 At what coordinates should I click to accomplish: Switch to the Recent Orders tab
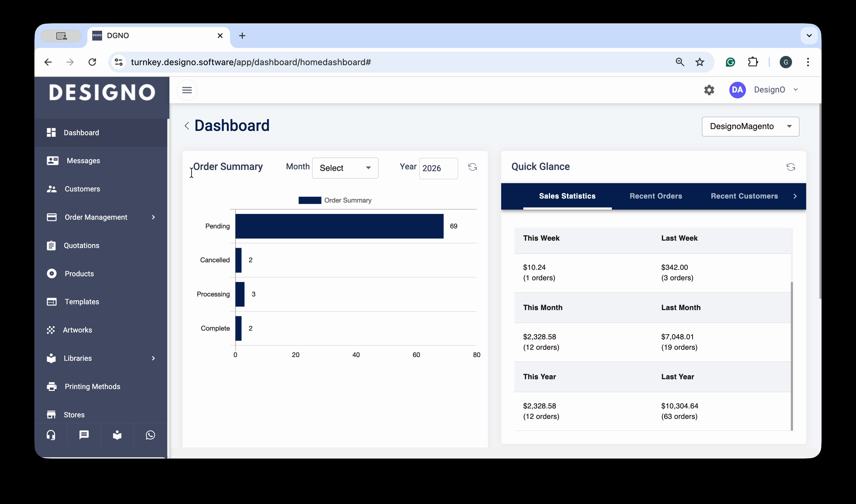tap(655, 196)
